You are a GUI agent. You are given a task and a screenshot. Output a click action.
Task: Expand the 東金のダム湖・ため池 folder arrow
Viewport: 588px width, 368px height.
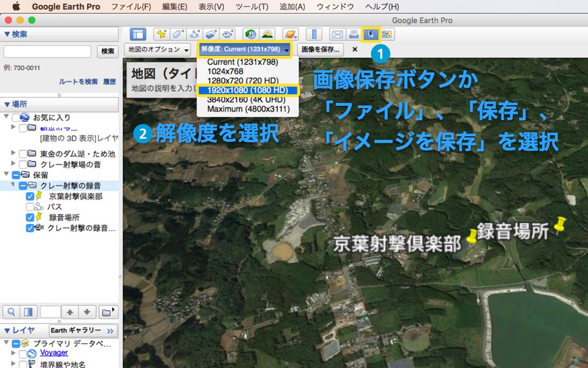pos(14,153)
